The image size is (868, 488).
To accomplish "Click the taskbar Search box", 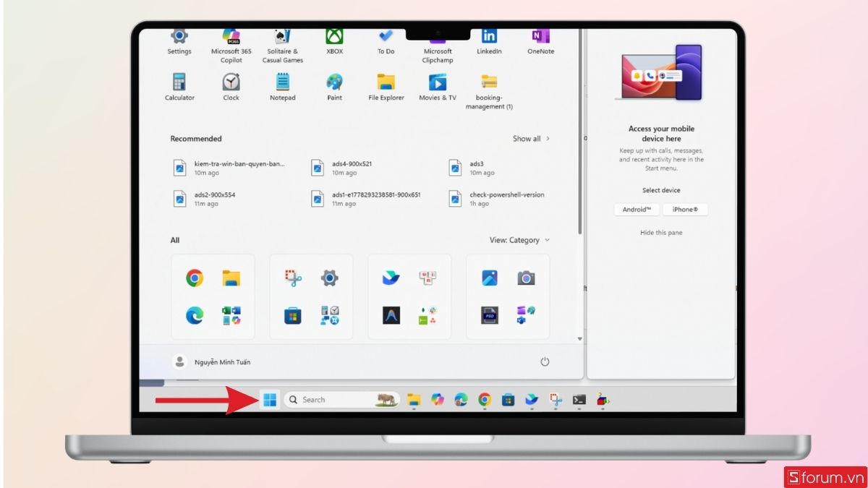I will click(341, 400).
